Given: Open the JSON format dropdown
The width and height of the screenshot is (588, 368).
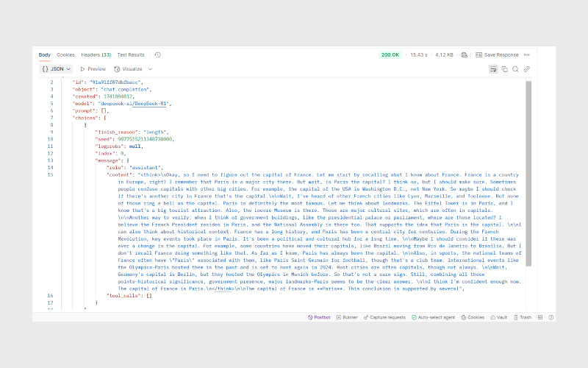Looking at the screenshot, I should coord(56,68).
